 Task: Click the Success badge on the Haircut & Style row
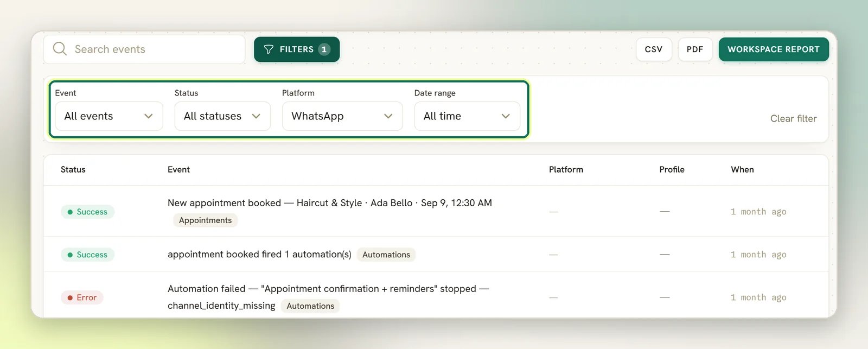(x=87, y=212)
